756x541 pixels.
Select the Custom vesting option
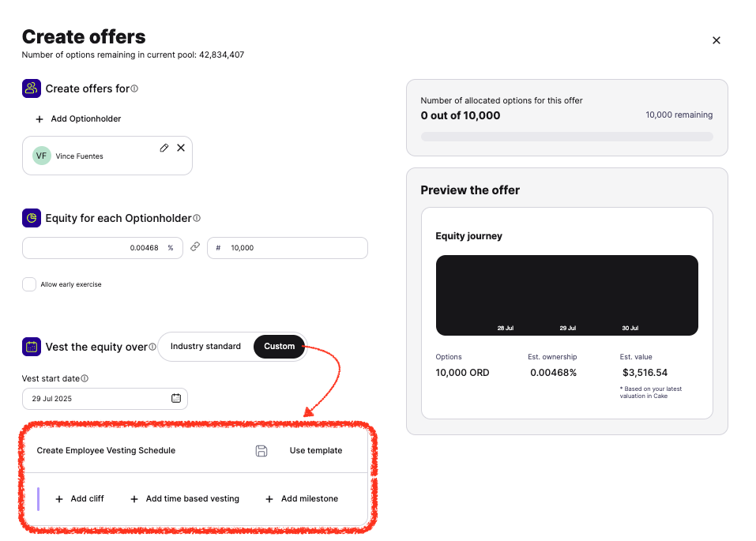pyautogui.click(x=279, y=346)
